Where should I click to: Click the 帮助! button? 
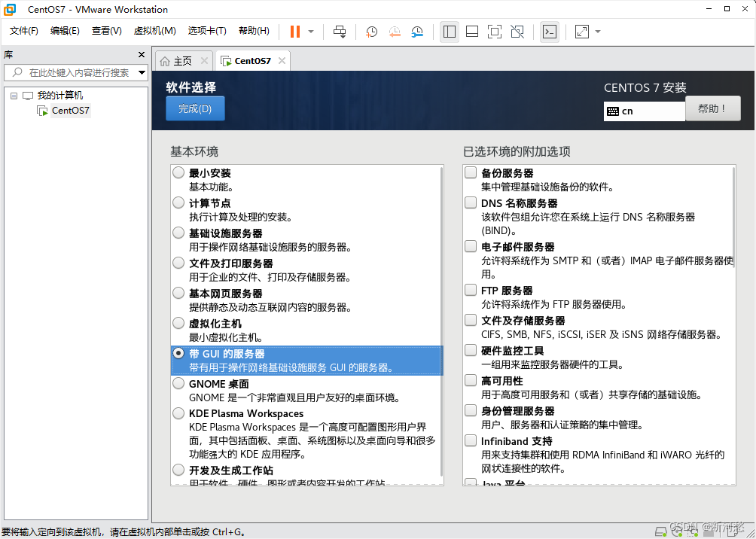tap(712, 108)
